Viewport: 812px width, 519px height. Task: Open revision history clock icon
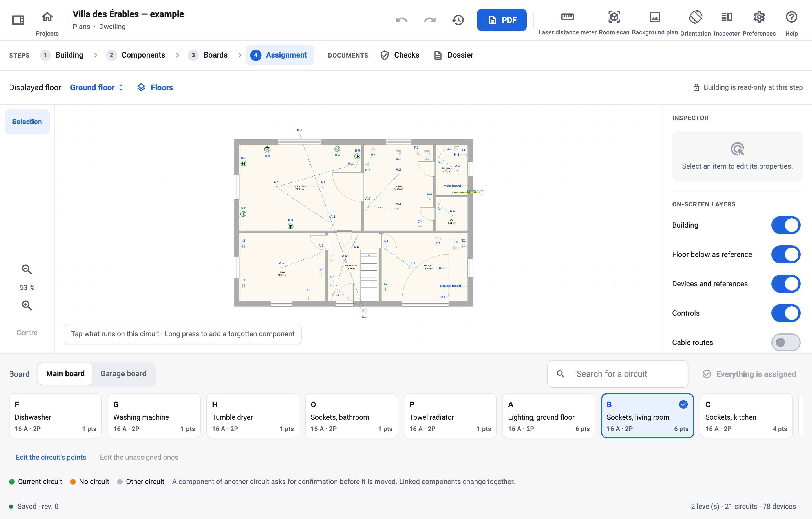point(458,20)
